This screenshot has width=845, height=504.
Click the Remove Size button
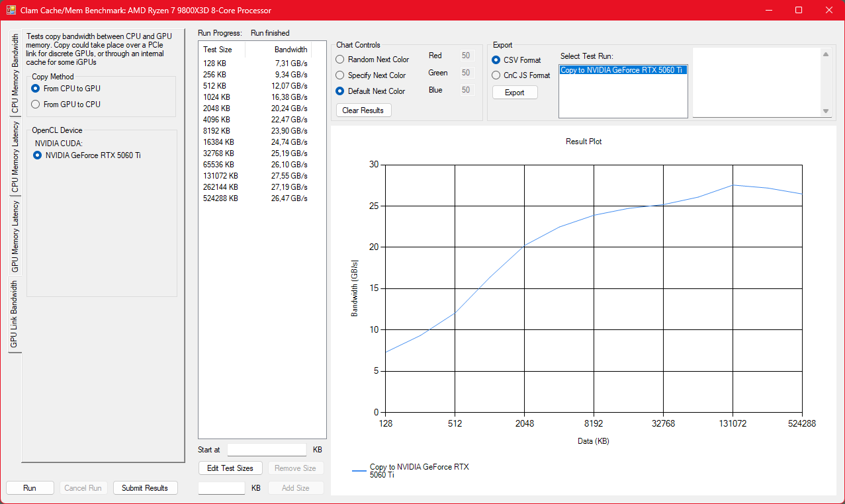click(296, 468)
